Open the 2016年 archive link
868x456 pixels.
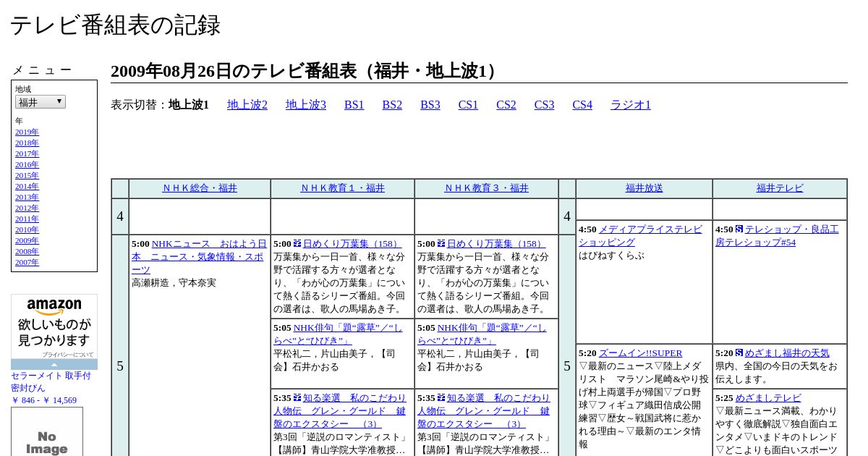pyautogui.click(x=27, y=164)
